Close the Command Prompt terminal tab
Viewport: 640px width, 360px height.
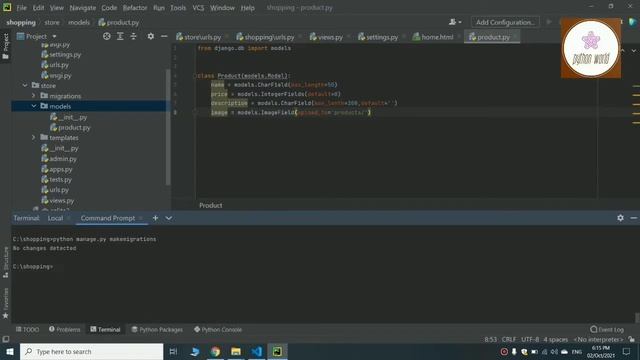tap(141, 218)
